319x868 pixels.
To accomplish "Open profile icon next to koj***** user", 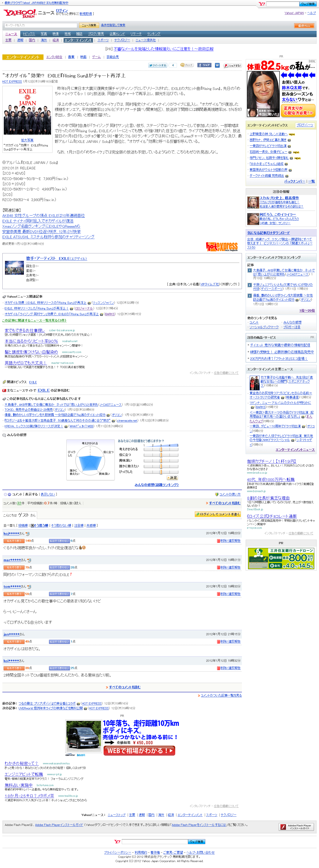I will 28,534.
